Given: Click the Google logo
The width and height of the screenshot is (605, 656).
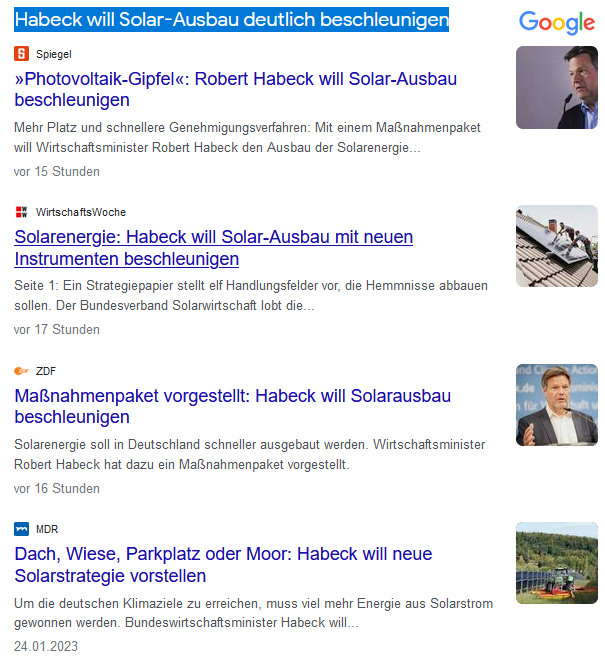Looking at the screenshot, I should tap(557, 23).
